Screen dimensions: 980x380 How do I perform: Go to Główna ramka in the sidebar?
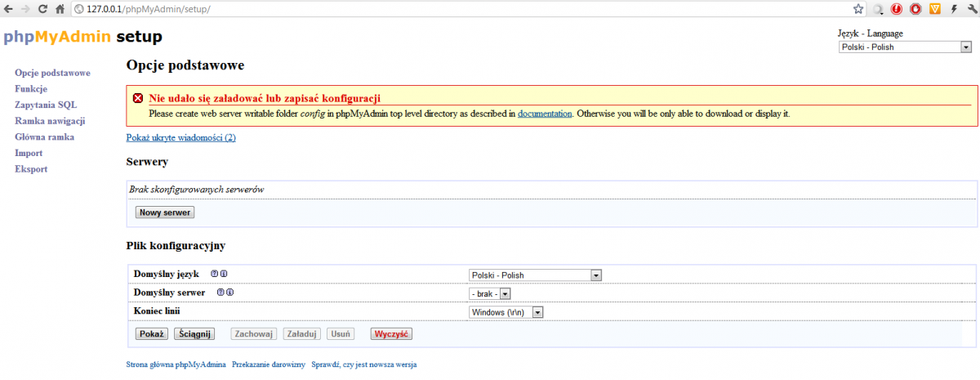tap(44, 136)
